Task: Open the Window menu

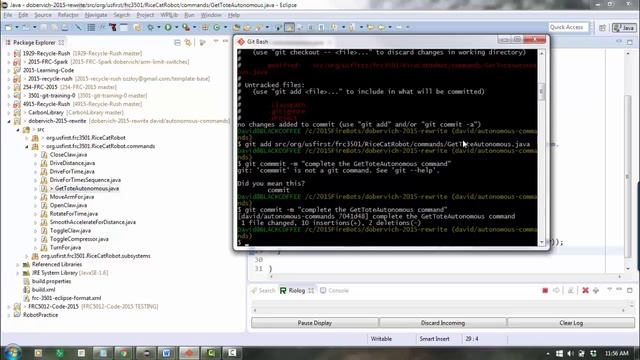Action: 211,15
